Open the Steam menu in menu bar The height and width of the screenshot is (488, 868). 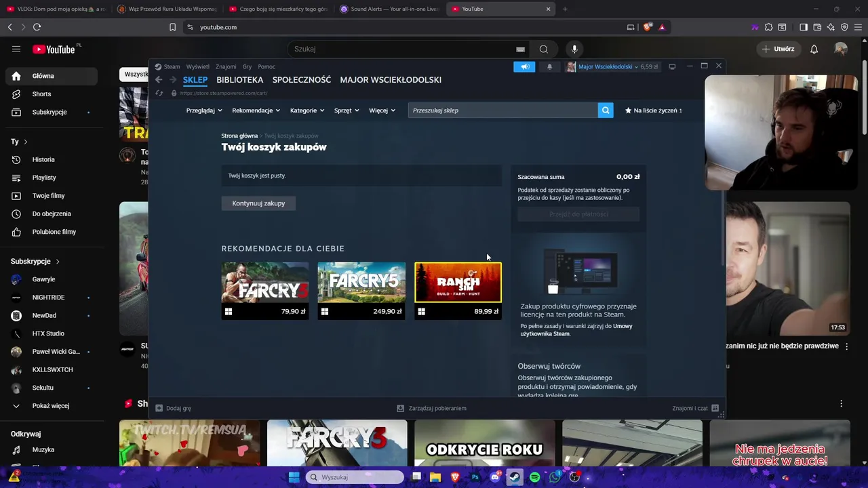(x=172, y=66)
